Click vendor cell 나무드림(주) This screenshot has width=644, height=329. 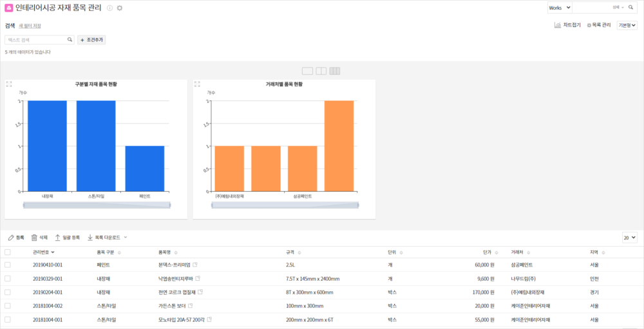[524, 279]
